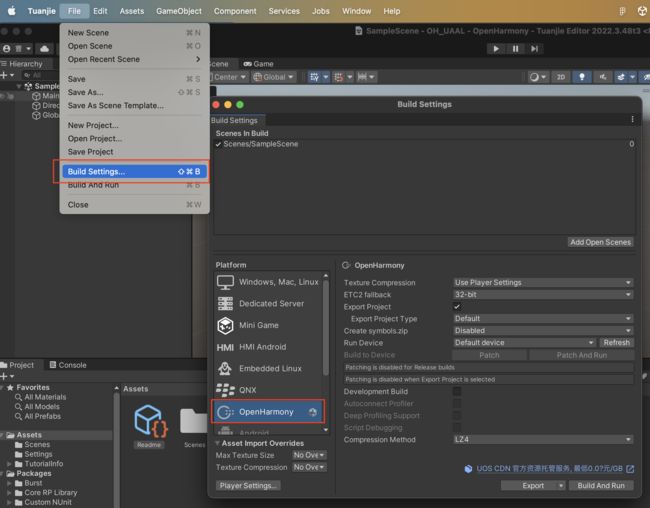Screen dimensions: 650x508
Task: Open Max Texture Size override dropdown
Action: click(x=309, y=455)
